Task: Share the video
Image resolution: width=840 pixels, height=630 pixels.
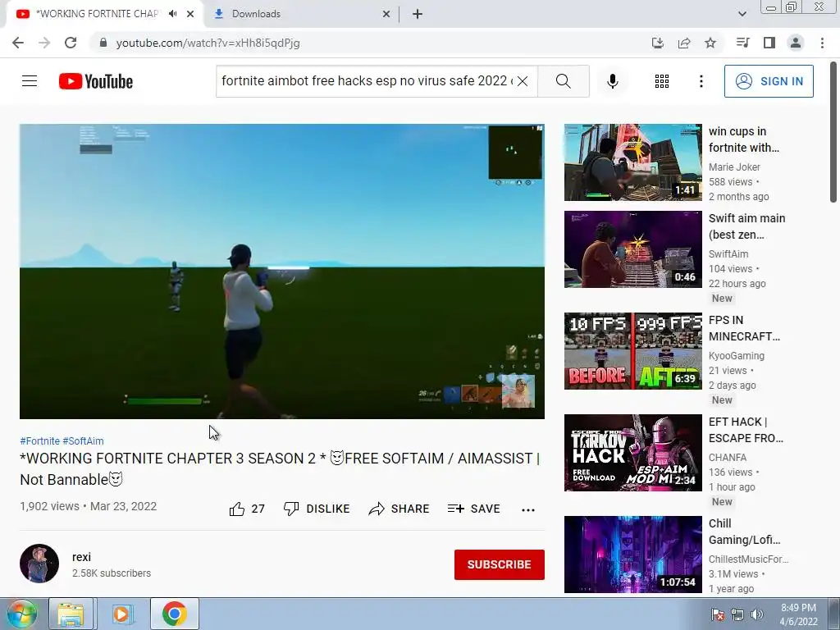Action: click(x=399, y=509)
